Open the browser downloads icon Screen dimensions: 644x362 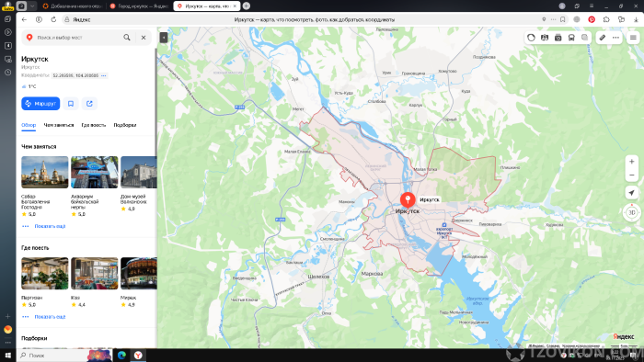(x=636, y=19)
